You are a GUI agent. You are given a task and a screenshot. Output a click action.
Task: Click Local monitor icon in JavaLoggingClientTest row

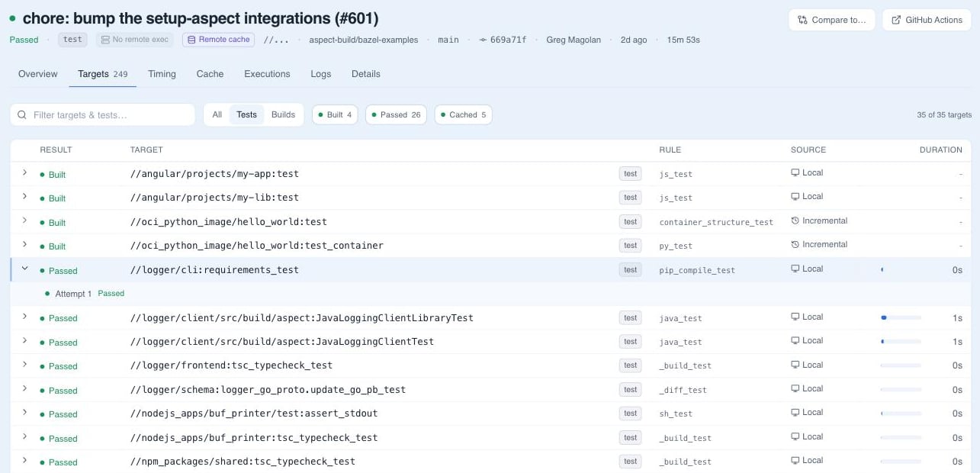[x=795, y=341]
